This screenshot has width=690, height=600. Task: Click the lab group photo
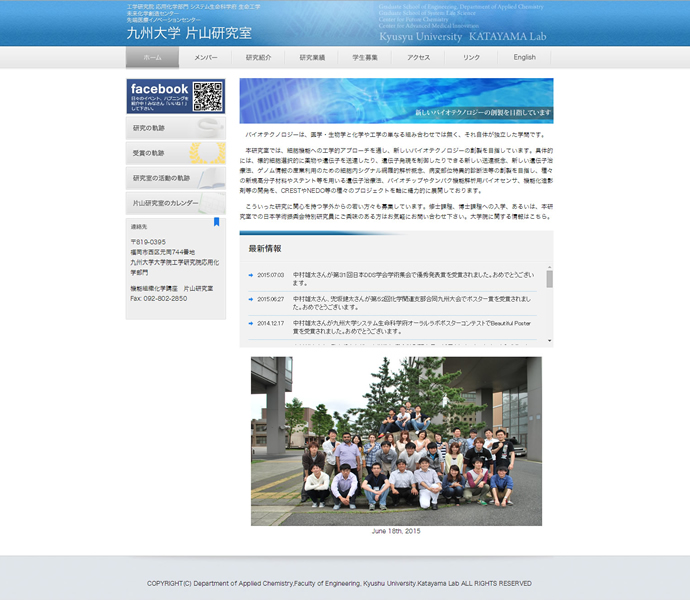pos(396,441)
